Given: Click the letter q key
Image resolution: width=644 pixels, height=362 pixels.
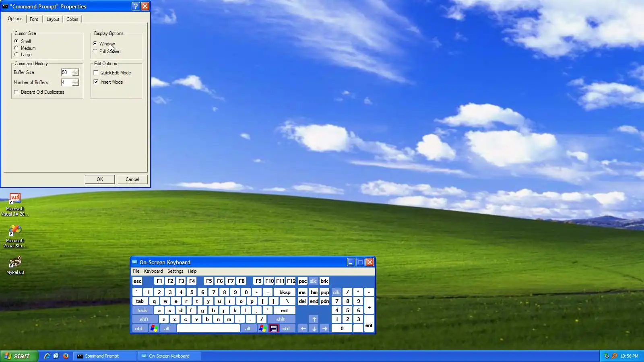Looking at the screenshot, I should [154, 301].
